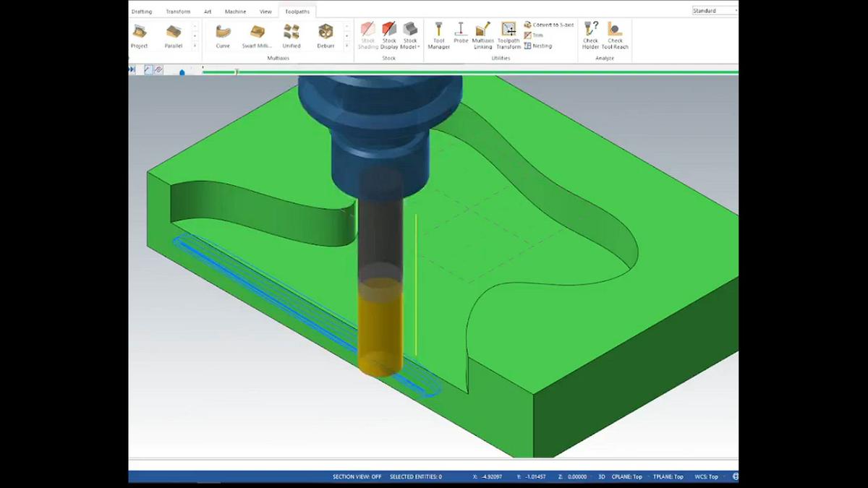Switch to the Transform tab
868x488 pixels.
coord(177,12)
